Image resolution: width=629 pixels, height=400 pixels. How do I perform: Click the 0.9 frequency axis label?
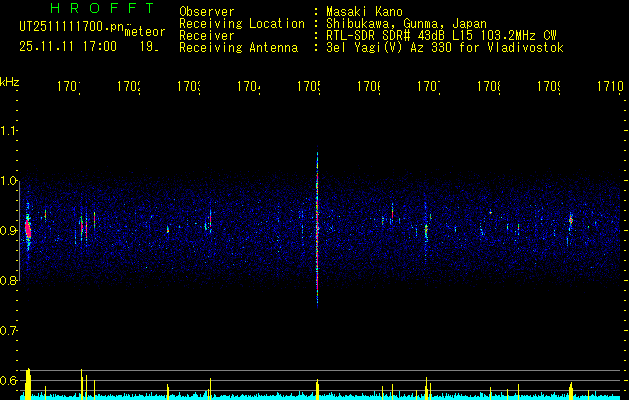[9, 231]
